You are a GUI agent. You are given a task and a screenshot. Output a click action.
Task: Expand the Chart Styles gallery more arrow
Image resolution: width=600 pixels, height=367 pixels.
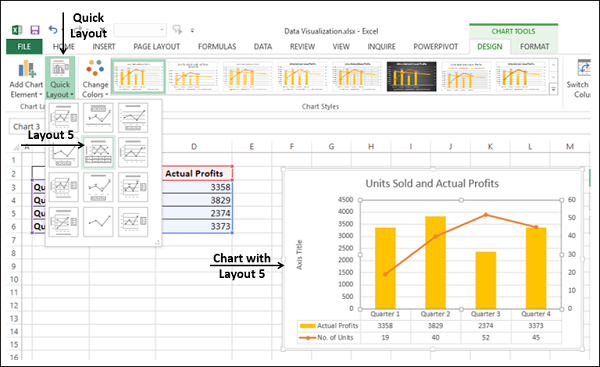553,90
